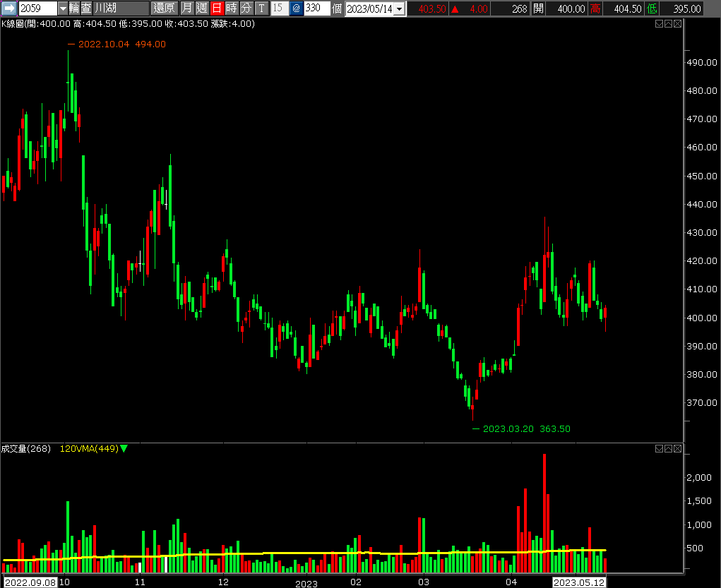The image size is (721, 588).
Task: Click the K-line panel expand-up icon
Action: click(668, 24)
